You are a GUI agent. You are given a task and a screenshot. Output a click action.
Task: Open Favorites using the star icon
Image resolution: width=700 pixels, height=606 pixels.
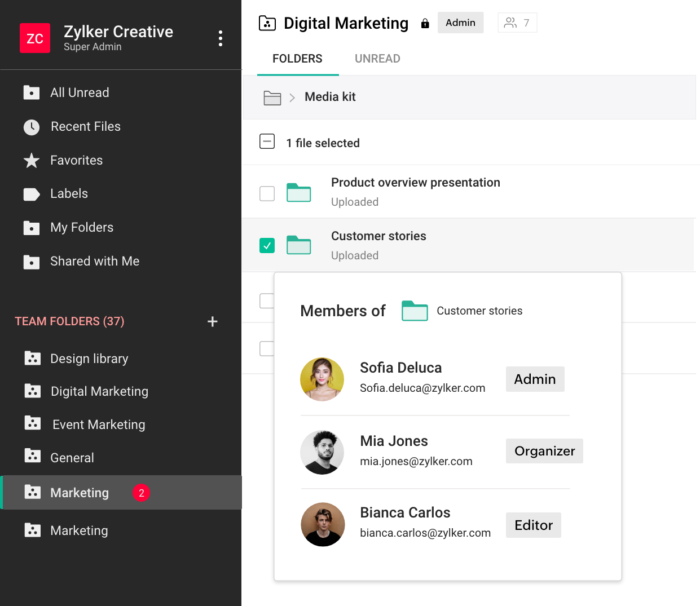tap(32, 161)
